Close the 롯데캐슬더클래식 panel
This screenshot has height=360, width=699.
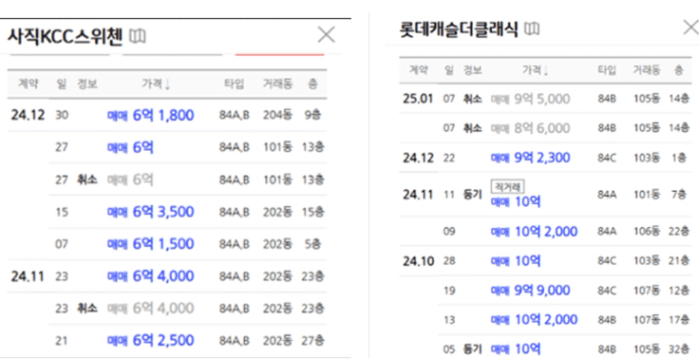click(x=691, y=28)
